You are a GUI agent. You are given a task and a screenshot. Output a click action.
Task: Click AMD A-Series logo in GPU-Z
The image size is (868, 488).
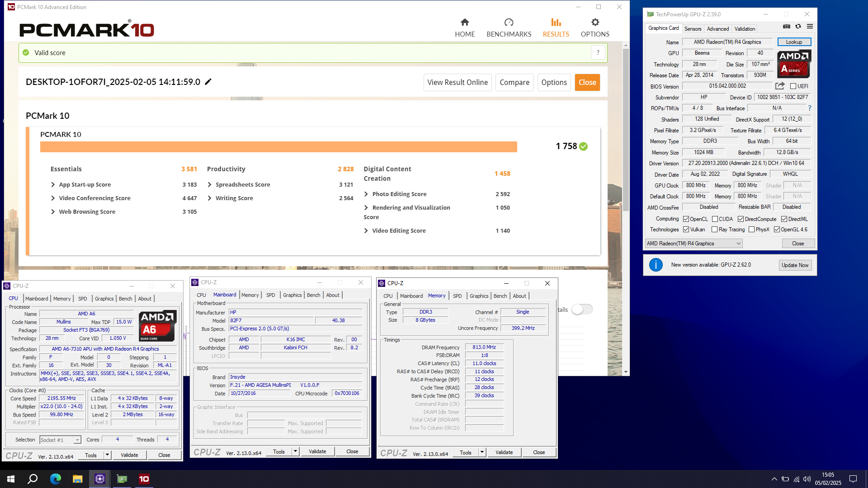point(794,64)
